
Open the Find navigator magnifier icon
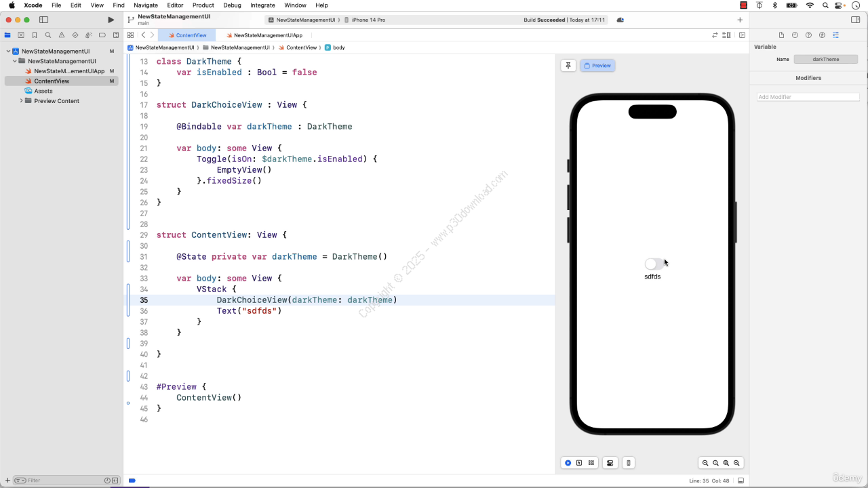[x=48, y=35]
